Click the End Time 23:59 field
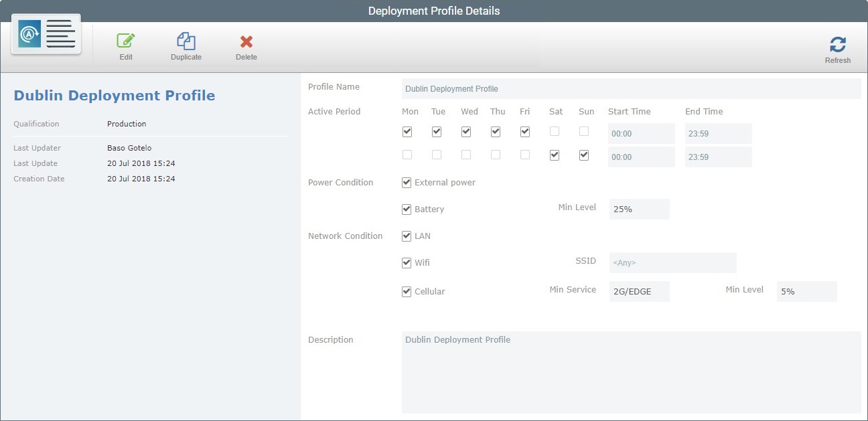Screen dimensions: 868x421 718,133
